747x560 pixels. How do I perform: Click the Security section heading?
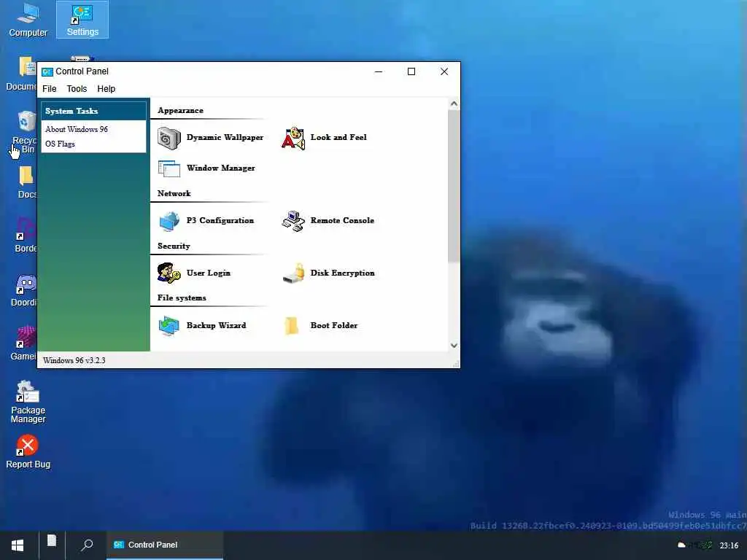click(x=174, y=246)
